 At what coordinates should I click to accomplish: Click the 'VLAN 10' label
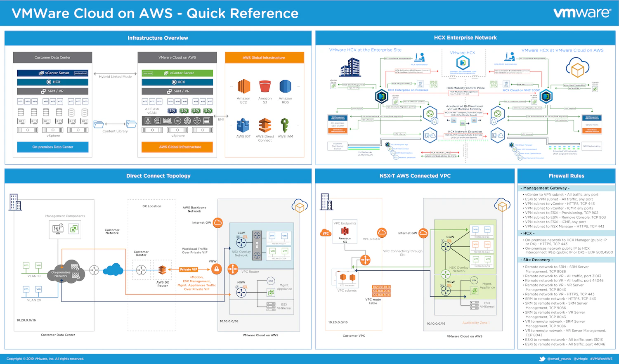[34, 276]
